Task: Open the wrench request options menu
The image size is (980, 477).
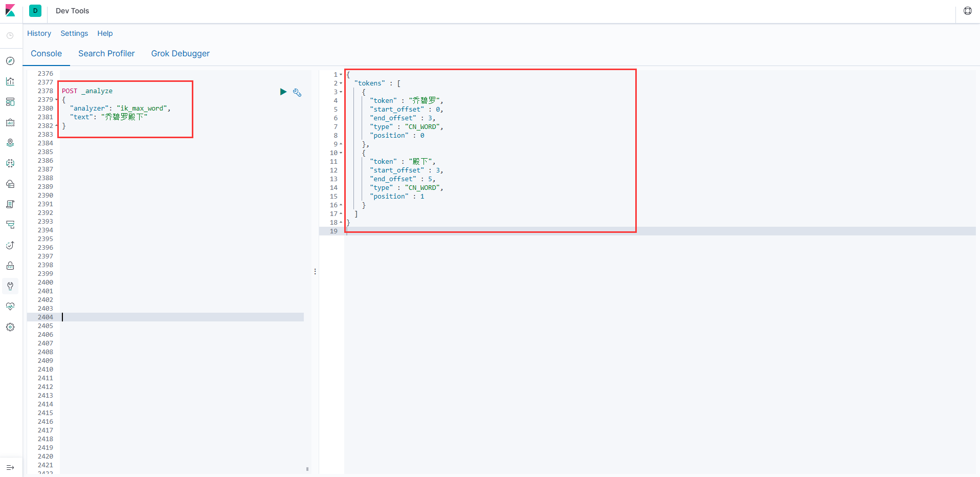Action: click(297, 93)
